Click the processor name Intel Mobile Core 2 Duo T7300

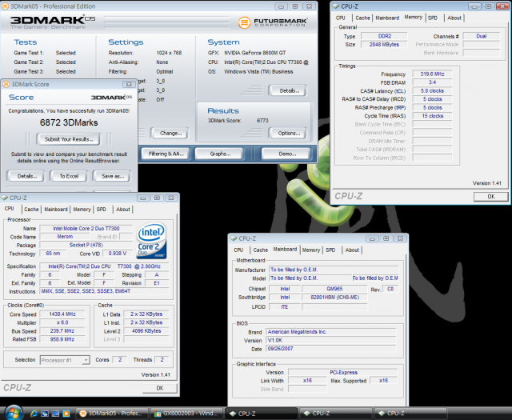click(86, 229)
